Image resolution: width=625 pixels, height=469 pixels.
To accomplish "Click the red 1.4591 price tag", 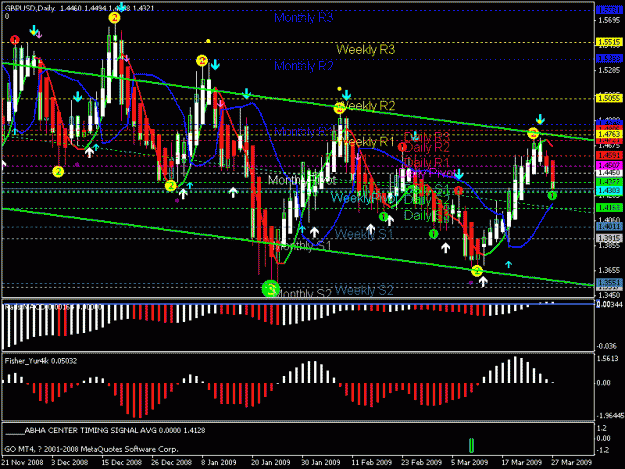I will [x=609, y=155].
